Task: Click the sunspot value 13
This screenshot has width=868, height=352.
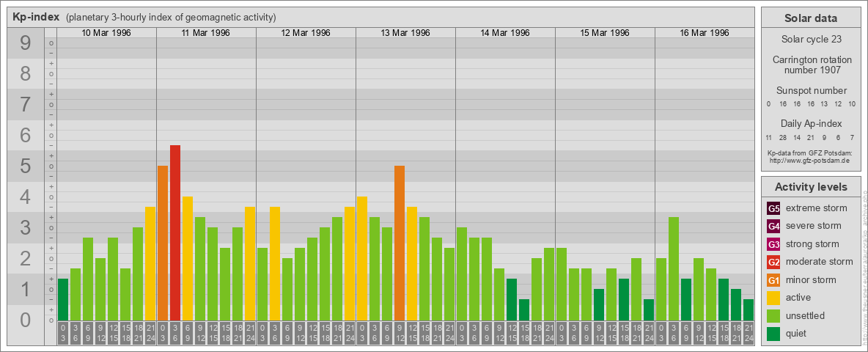Action: click(824, 104)
